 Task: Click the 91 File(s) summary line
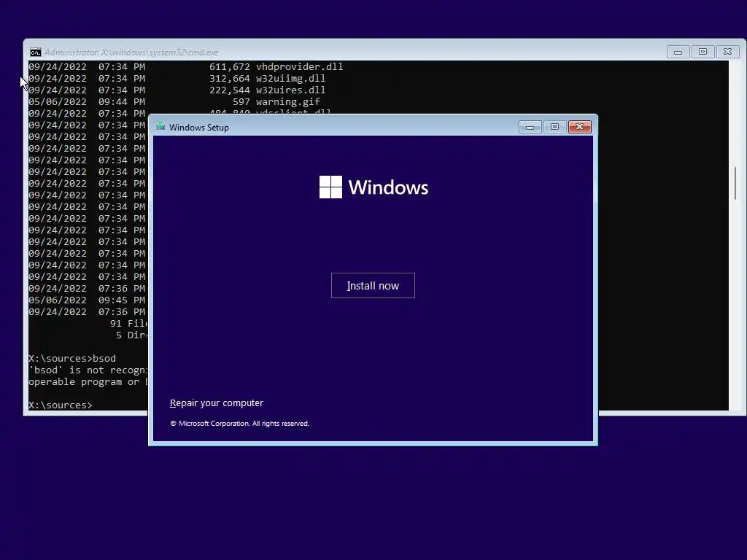point(128,323)
